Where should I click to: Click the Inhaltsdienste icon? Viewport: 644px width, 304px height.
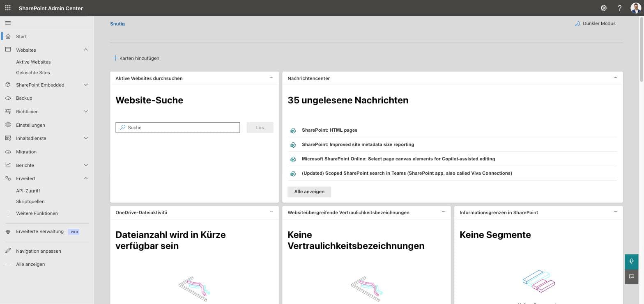(8, 138)
